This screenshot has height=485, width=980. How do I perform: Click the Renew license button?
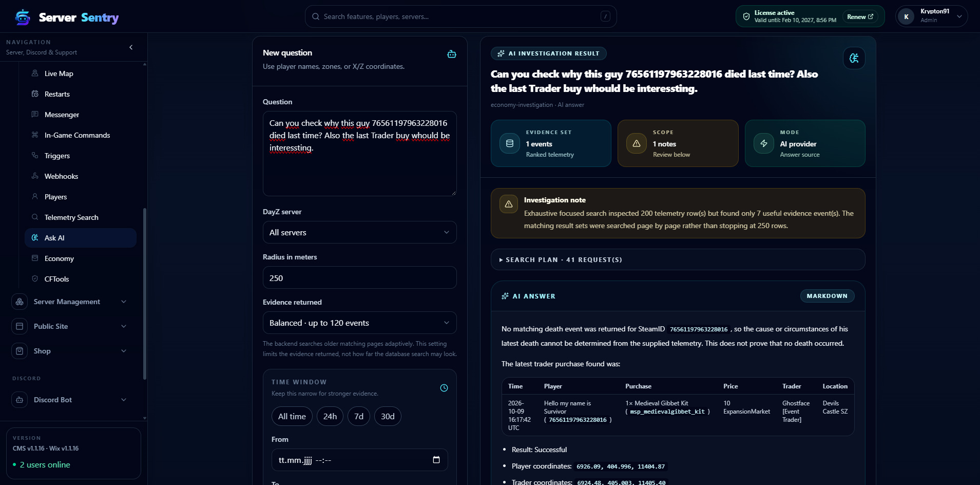860,17
